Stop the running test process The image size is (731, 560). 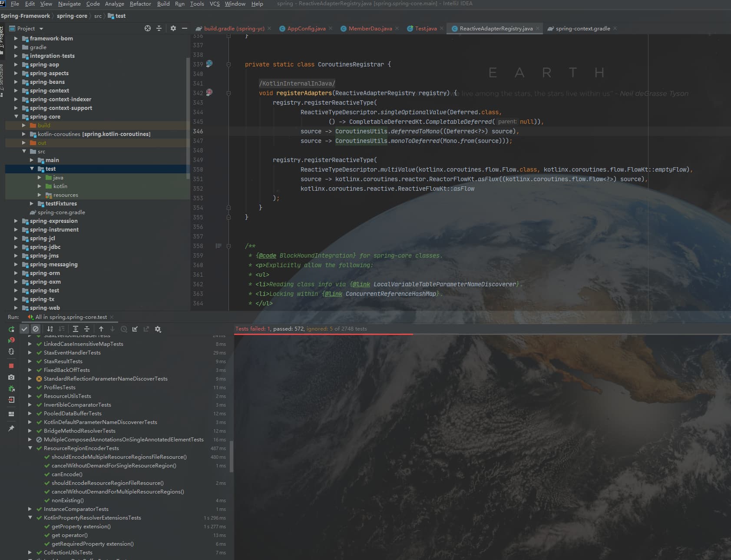pyautogui.click(x=11, y=366)
